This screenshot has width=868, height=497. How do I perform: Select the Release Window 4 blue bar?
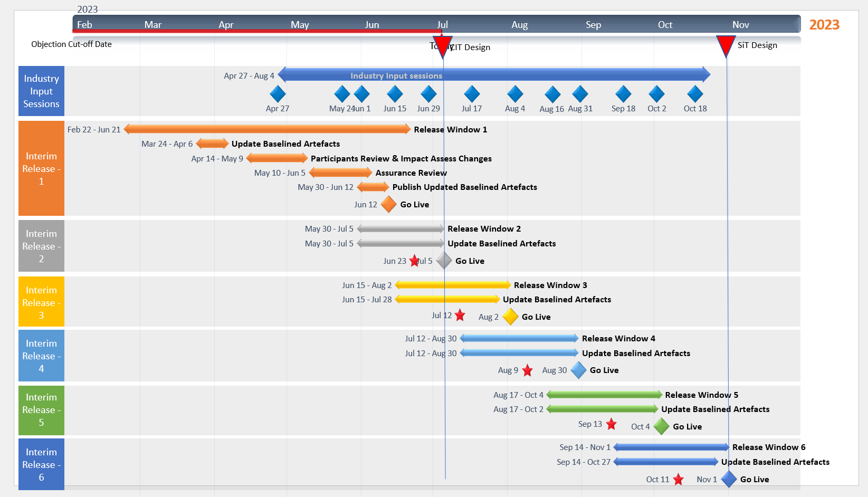(x=519, y=338)
